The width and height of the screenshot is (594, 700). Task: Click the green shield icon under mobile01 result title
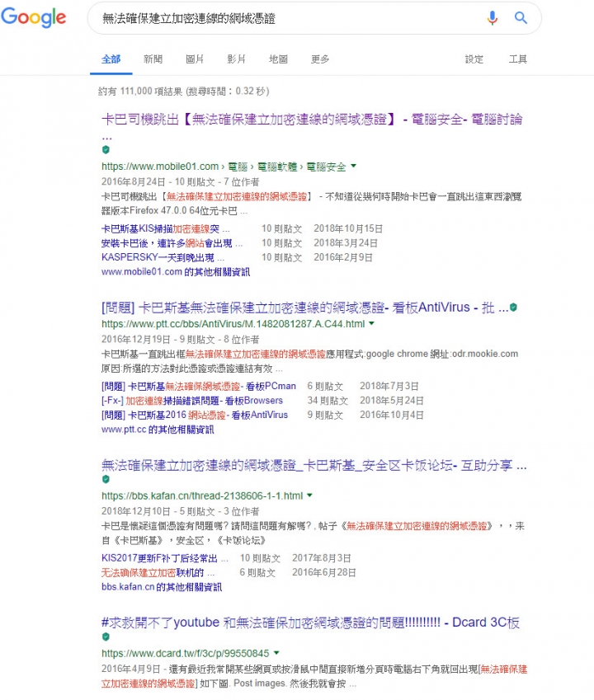pyautogui.click(x=106, y=149)
